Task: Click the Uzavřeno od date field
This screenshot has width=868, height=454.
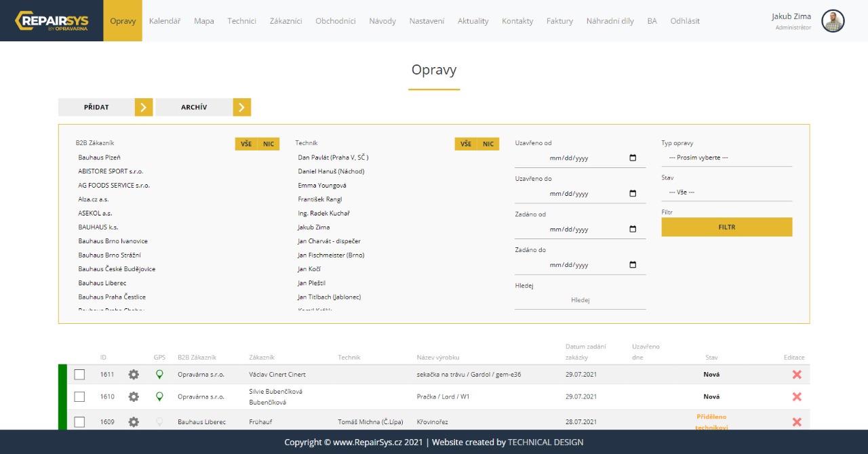Action: pos(580,158)
